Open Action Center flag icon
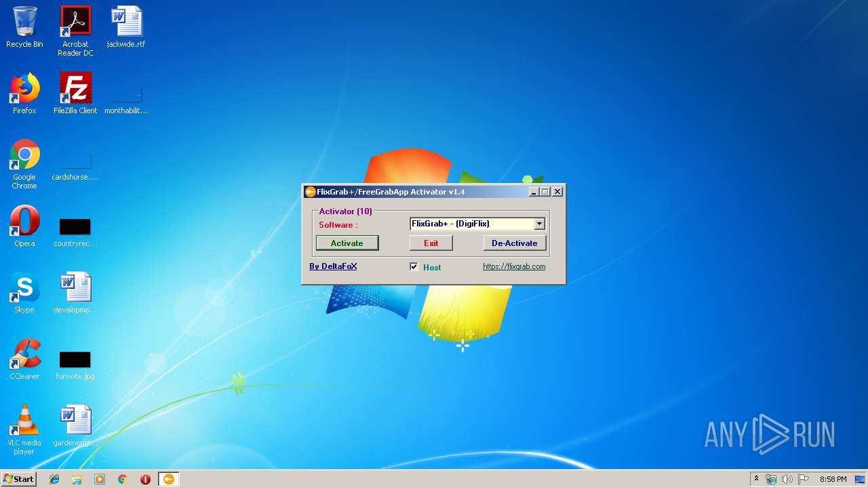Image resolution: width=868 pixels, height=488 pixels. point(803,479)
